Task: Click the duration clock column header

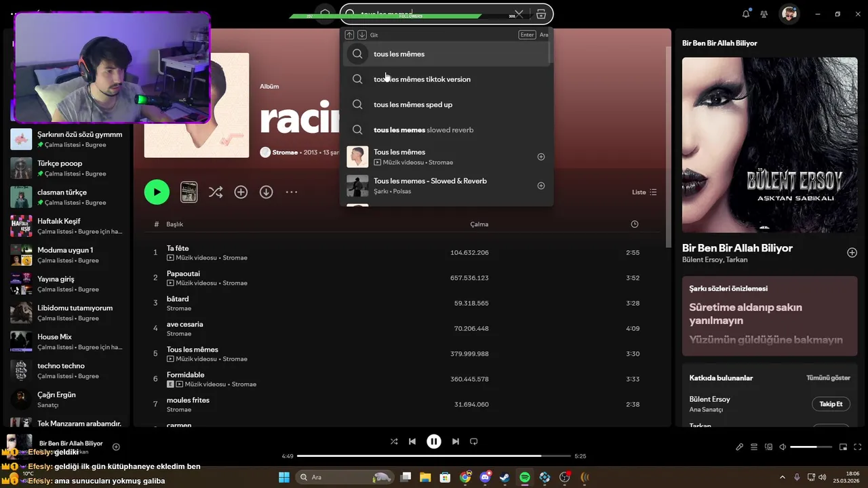Action: click(x=635, y=224)
